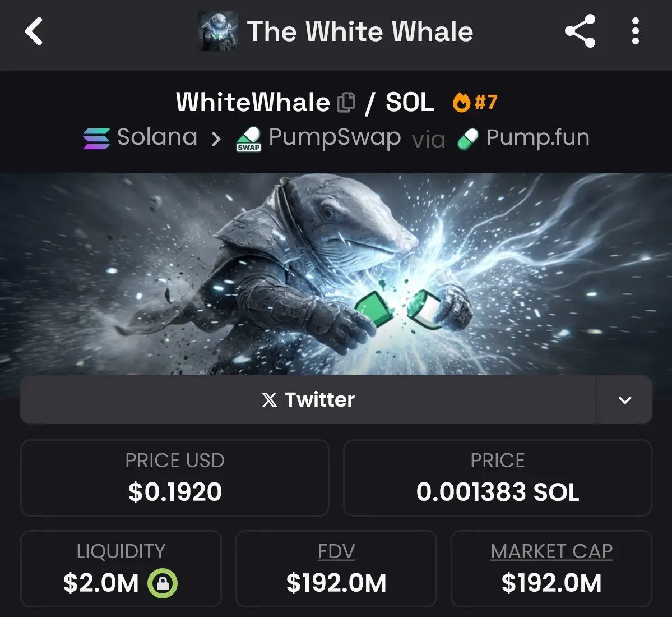Tap the PRICE in SOL box
This screenshot has width=672, height=617.
coord(498,478)
